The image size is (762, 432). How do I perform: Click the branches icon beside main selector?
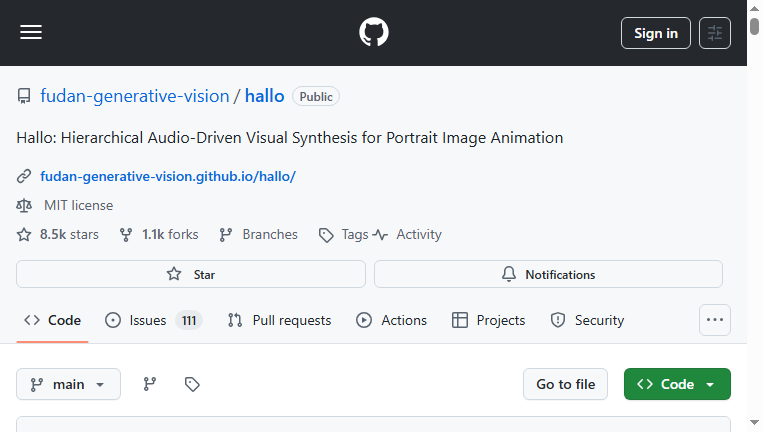pos(150,384)
